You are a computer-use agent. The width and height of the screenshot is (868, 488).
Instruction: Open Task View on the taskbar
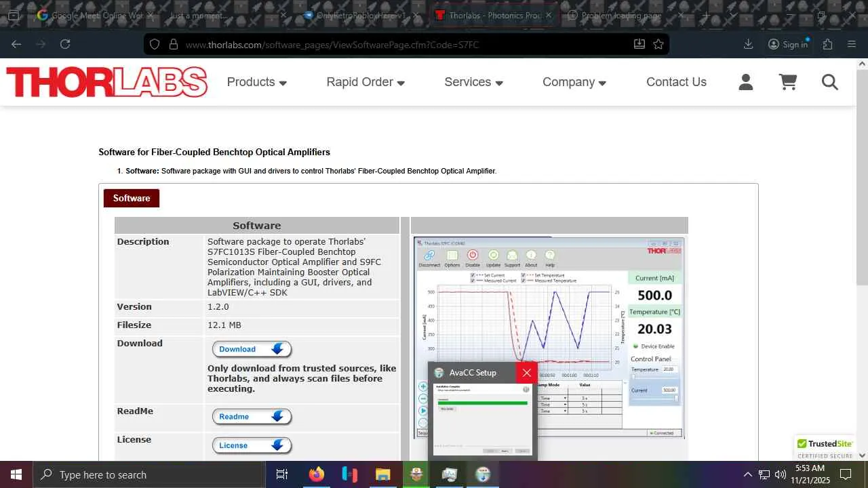[282, 474]
